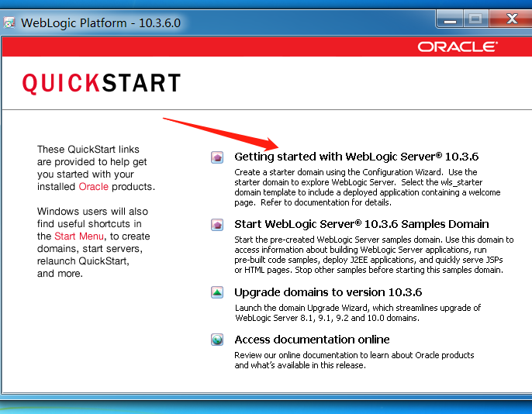Image resolution: width=532 pixels, height=414 pixels.
Task: Click the Access documentation online globe icon
Action: point(217,340)
